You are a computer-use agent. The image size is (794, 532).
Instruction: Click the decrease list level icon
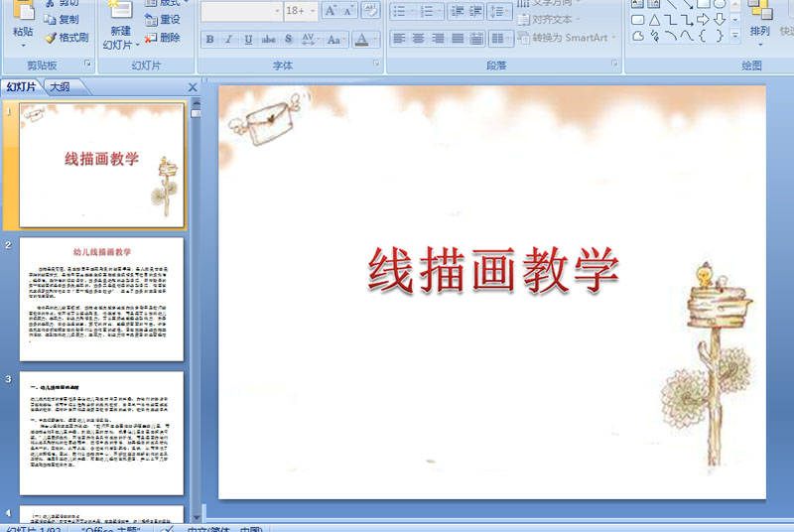coord(457,11)
